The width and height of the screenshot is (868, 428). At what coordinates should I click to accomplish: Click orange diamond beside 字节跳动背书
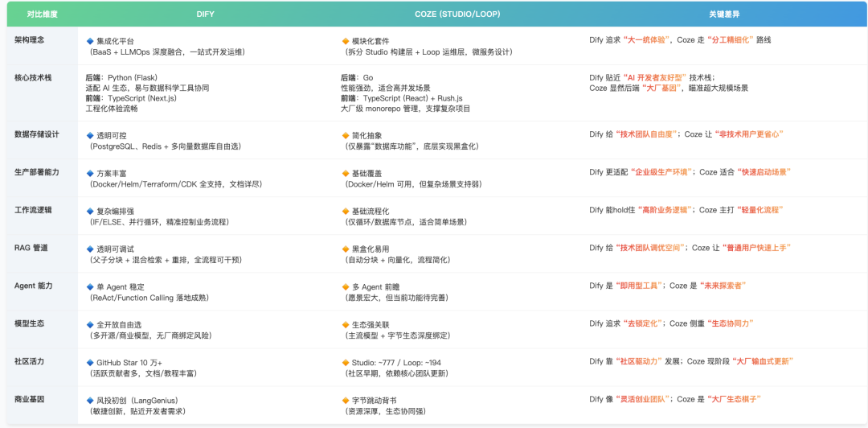point(346,401)
